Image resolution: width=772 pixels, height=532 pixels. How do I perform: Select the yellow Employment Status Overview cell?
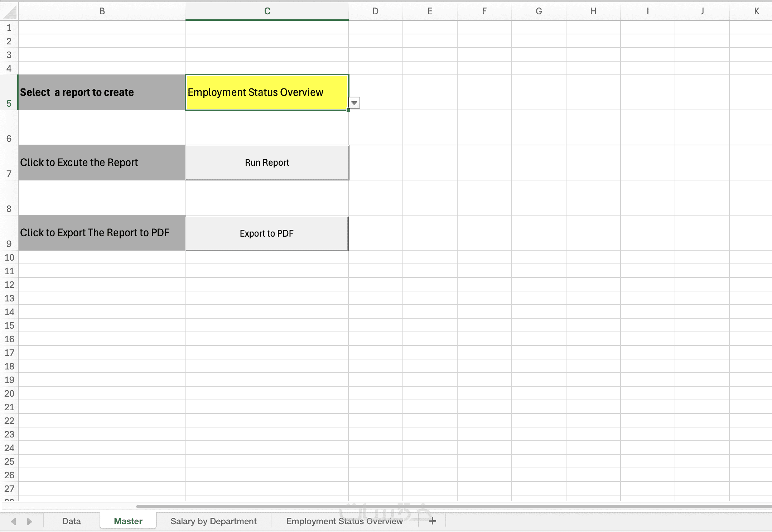(x=267, y=92)
